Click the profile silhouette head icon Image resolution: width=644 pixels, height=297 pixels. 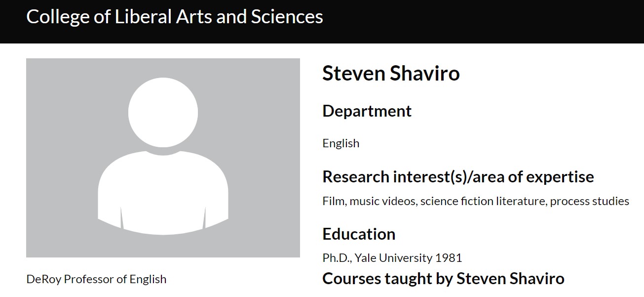(163, 112)
